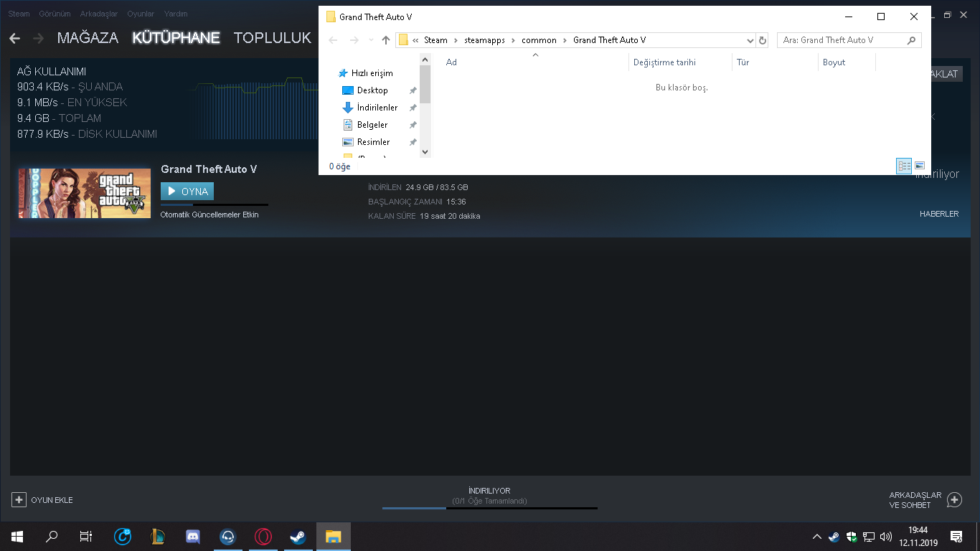Image resolution: width=980 pixels, height=551 pixels.
Task: Click the common breadcrumb
Action: [x=539, y=40]
